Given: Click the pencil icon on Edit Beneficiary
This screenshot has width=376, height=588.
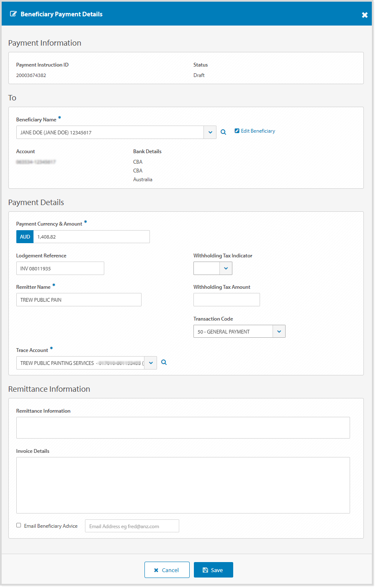Looking at the screenshot, I should 237,131.
